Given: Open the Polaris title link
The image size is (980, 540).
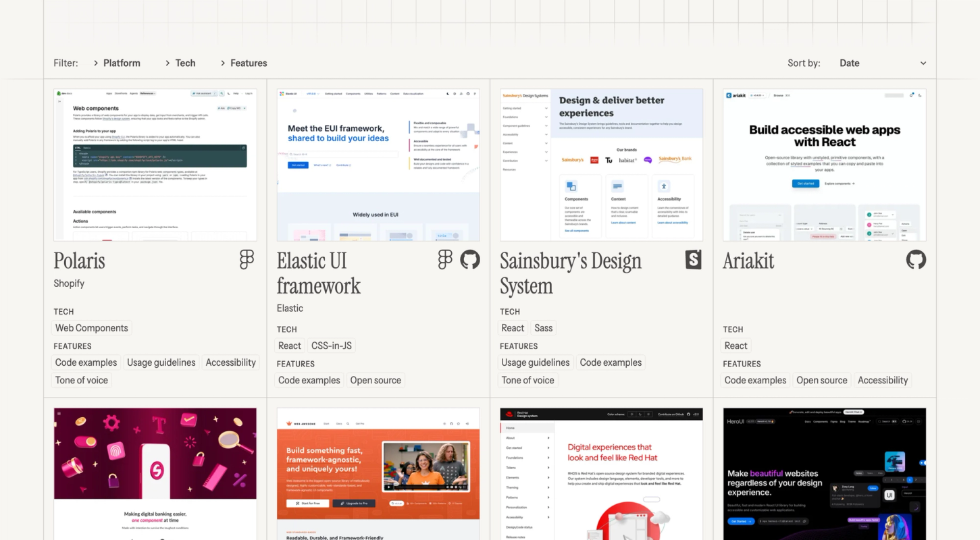Looking at the screenshot, I should (80, 261).
